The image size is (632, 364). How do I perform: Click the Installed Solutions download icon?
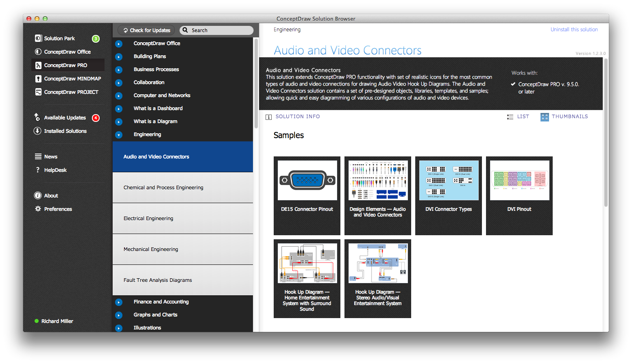pyautogui.click(x=37, y=131)
